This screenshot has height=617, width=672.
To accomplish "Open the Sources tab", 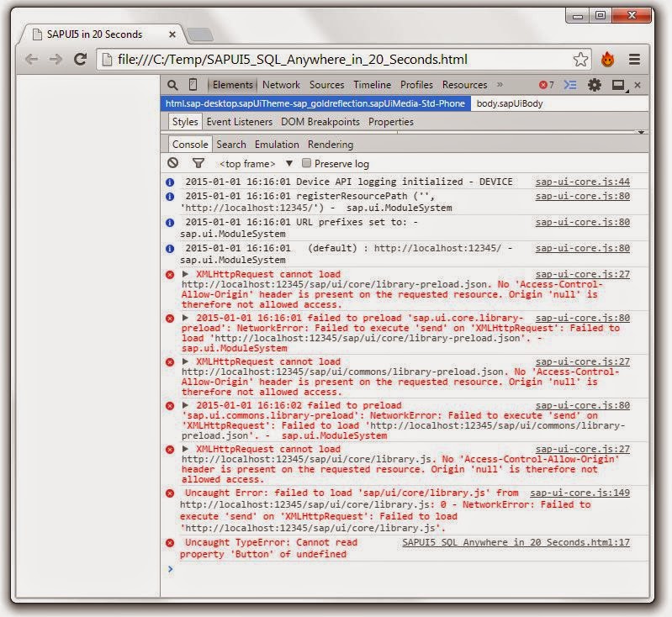I will pyautogui.click(x=326, y=85).
